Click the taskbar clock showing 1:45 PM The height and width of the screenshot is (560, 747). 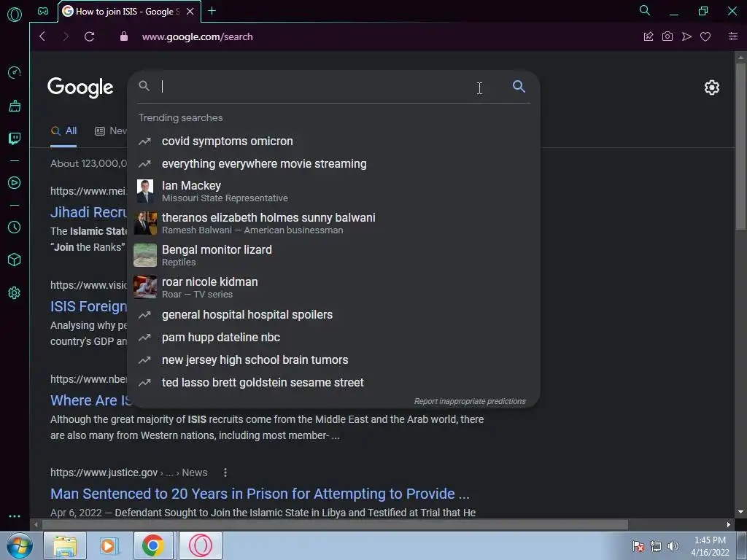tap(710, 546)
